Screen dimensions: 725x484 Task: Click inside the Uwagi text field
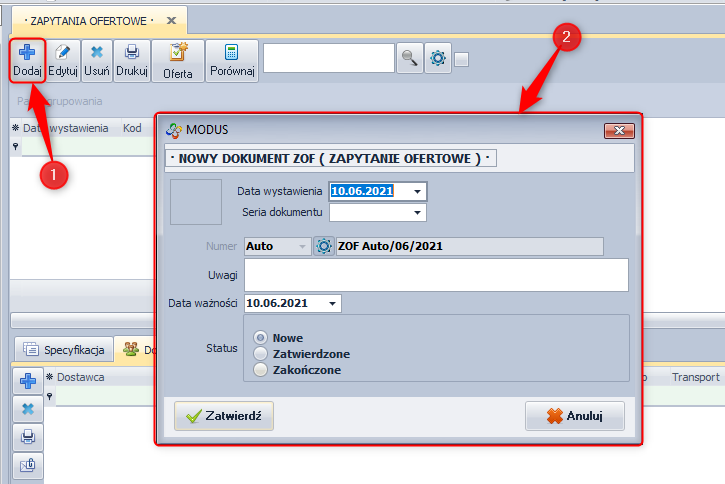pyautogui.click(x=435, y=274)
